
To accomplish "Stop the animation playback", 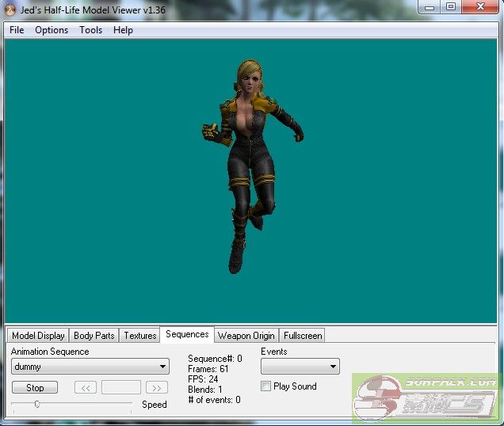I will (x=35, y=387).
